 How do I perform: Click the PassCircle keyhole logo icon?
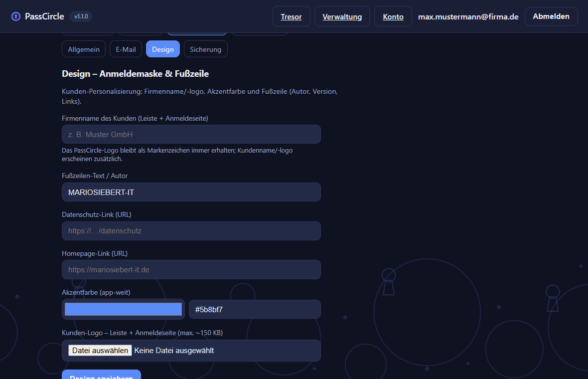click(x=16, y=16)
